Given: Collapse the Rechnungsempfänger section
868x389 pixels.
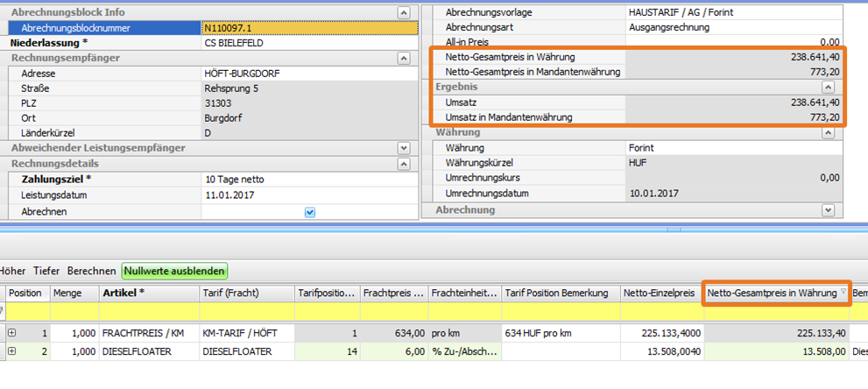Looking at the screenshot, I should coord(403,58).
